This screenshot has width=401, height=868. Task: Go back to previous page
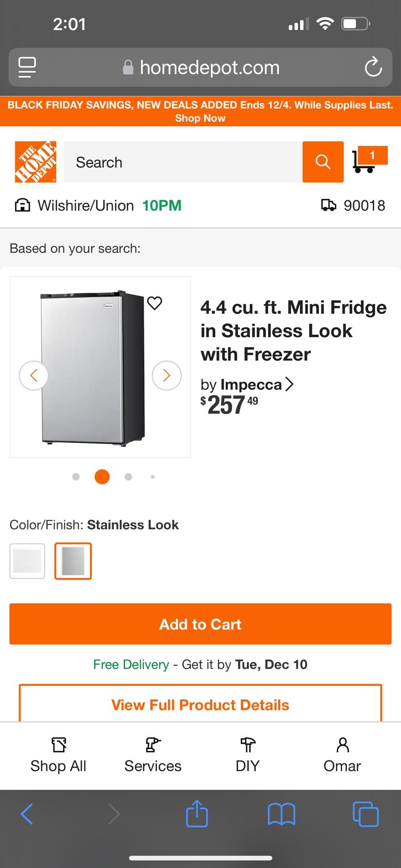pos(27,814)
